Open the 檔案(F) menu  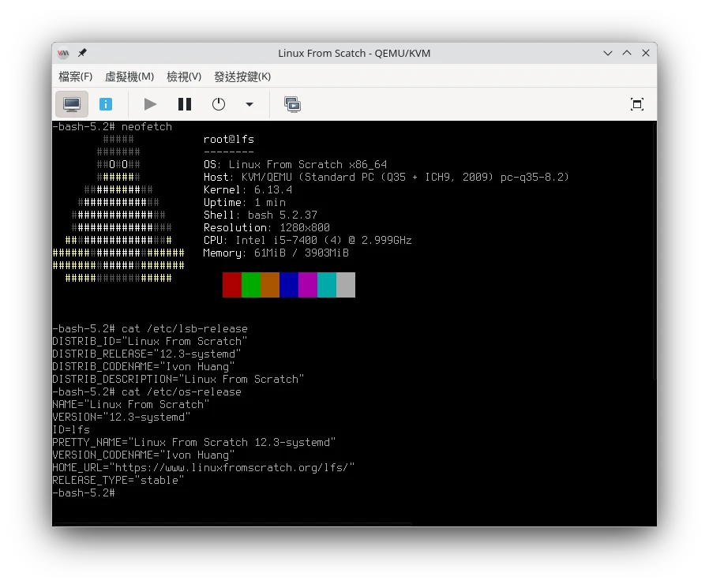[x=75, y=77]
